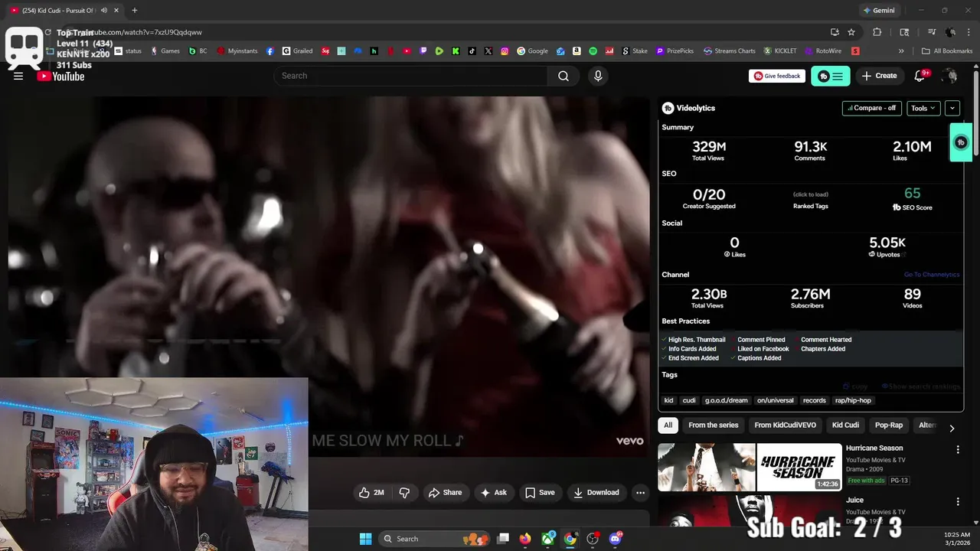The image size is (980, 551).
Task: Collapse the Videolytics panel chevron
Action: (x=952, y=108)
